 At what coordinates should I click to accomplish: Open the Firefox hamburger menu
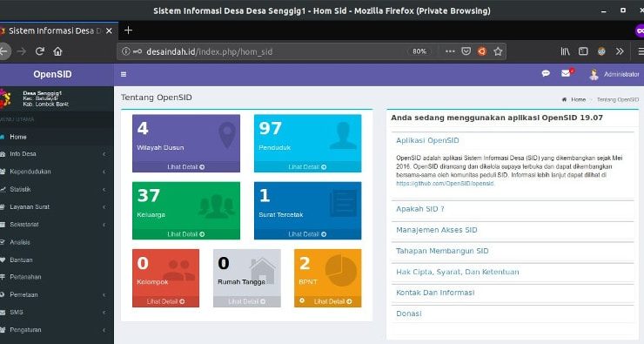pos(641,51)
